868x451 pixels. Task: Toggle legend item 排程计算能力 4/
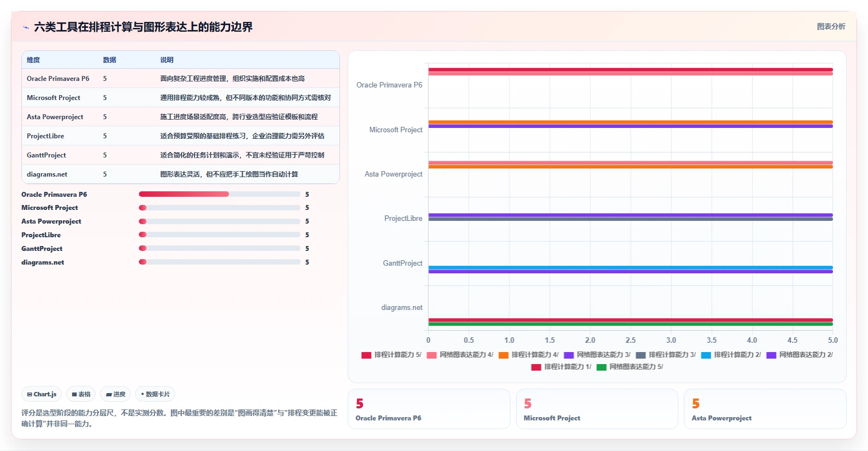pyautogui.click(x=529, y=355)
